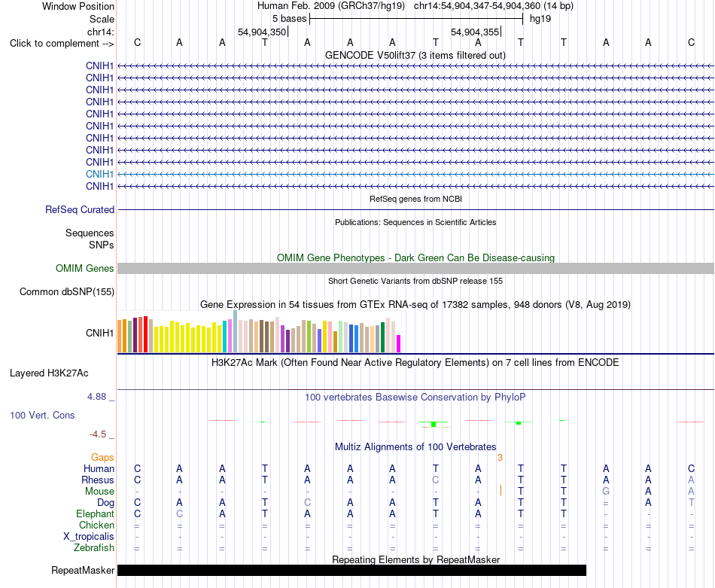Select the Human alignment row label
Viewport: 715px width, 588px height.
(x=99, y=468)
